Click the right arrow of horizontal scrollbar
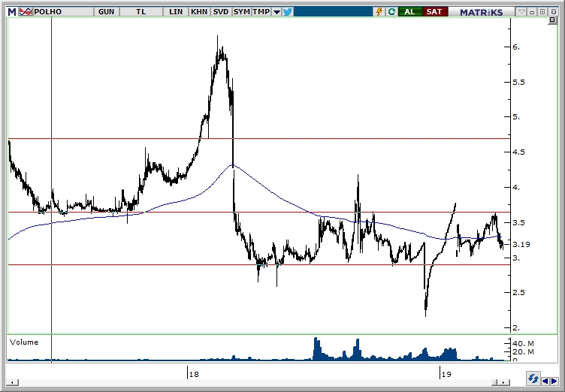Screen dimensions: 565x392 pyautogui.click(x=505, y=382)
